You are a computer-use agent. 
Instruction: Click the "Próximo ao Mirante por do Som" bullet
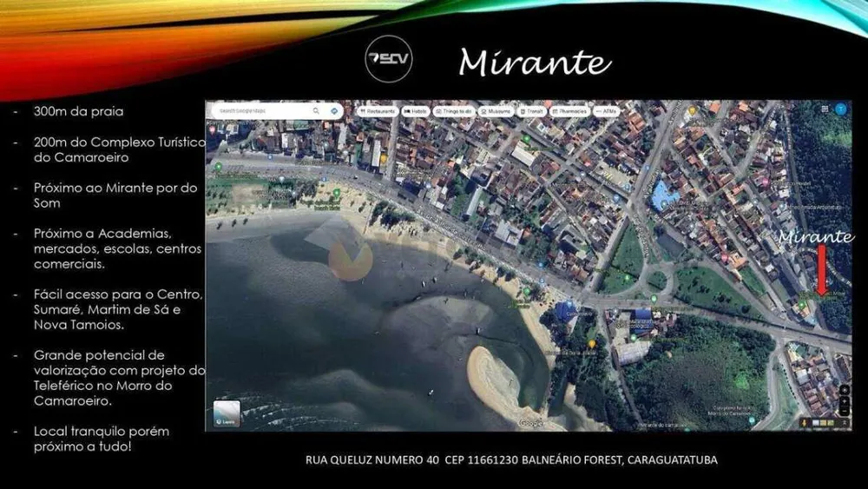pos(115,195)
